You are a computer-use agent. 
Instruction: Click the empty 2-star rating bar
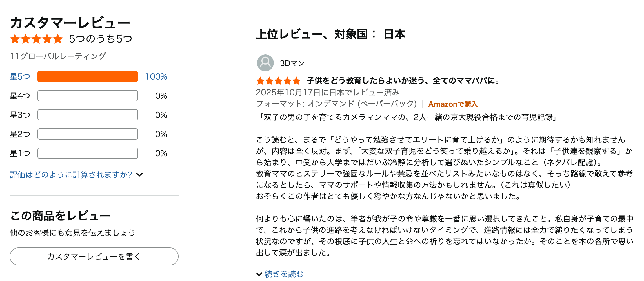(x=88, y=134)
